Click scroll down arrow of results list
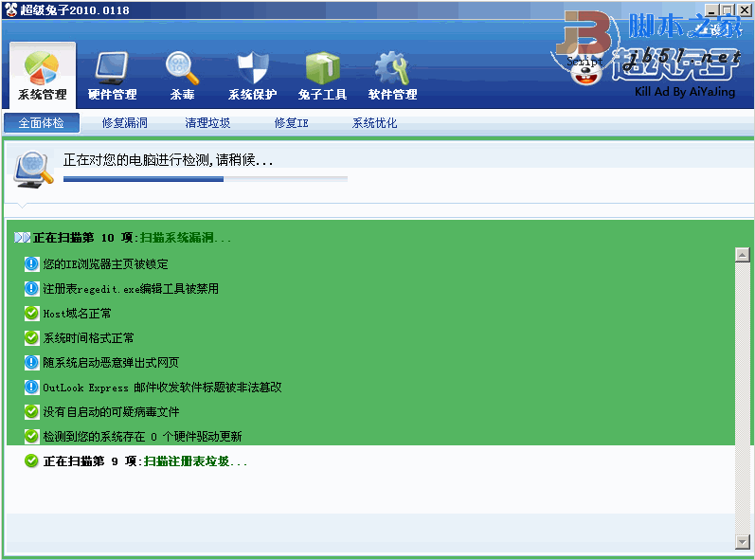The image size is (755, 560). (x=743, y=541)
